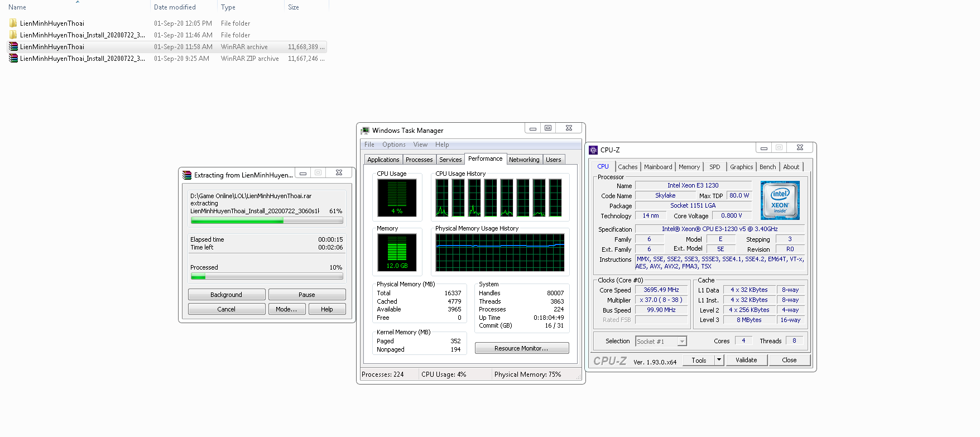980x437 pixels.
Task: Click the LienMinhHuyenThoai_Install ZIP archive icon
Action: pyautogui.click(x=13, y=59)
